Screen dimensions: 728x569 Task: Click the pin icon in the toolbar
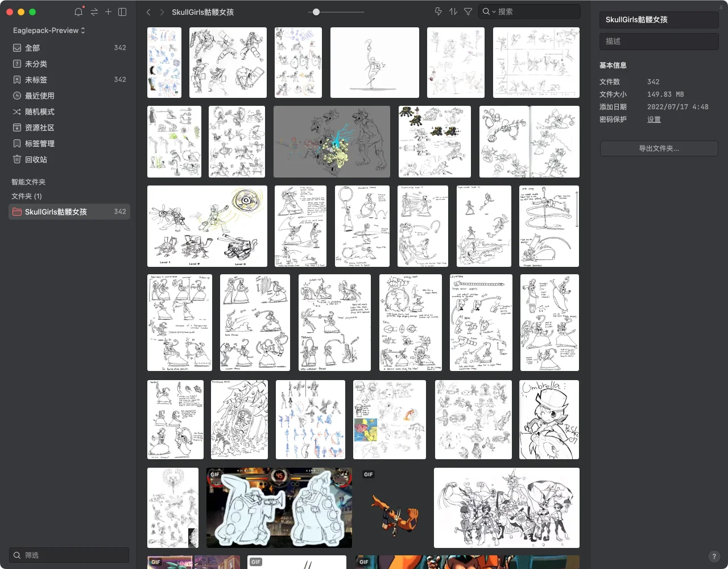pyautogui.click(x=438, y=11)
